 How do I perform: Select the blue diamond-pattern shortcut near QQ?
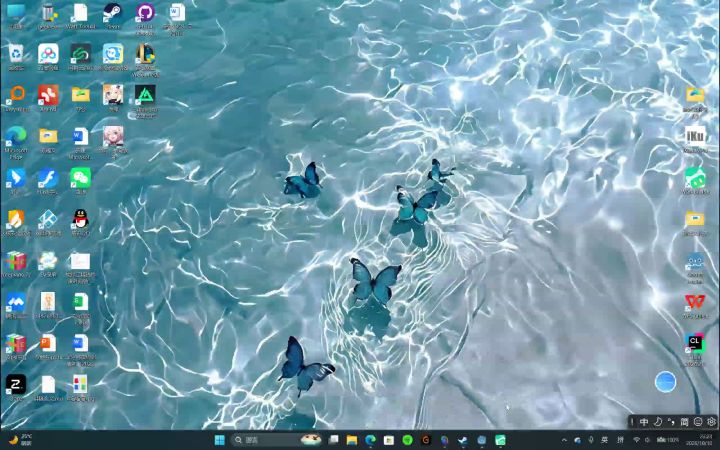pos(48,219)
